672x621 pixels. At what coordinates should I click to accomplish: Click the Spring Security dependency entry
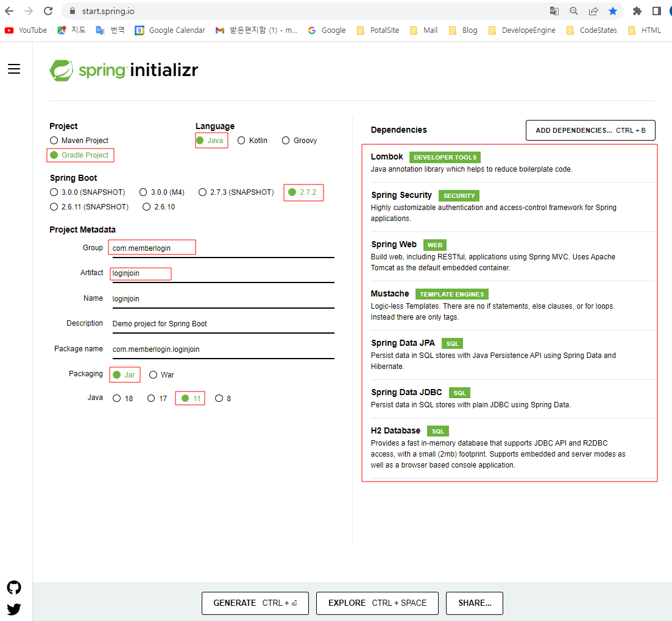tap(512, 207)
